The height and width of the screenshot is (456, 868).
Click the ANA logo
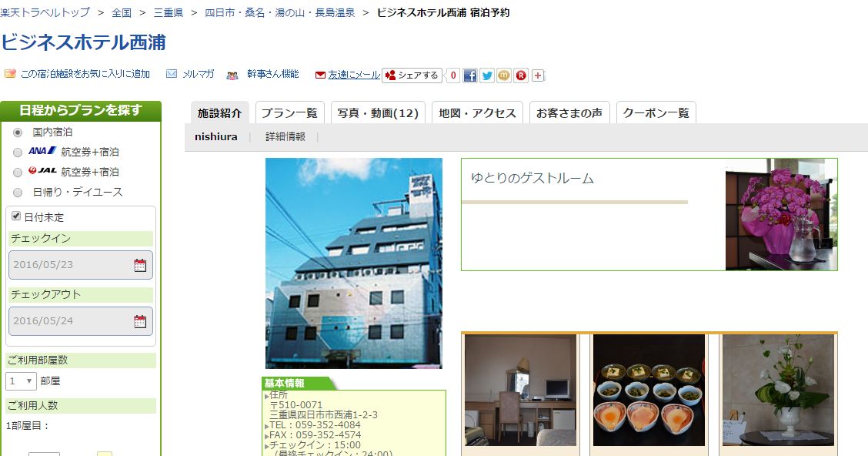(x=42, y=151)
